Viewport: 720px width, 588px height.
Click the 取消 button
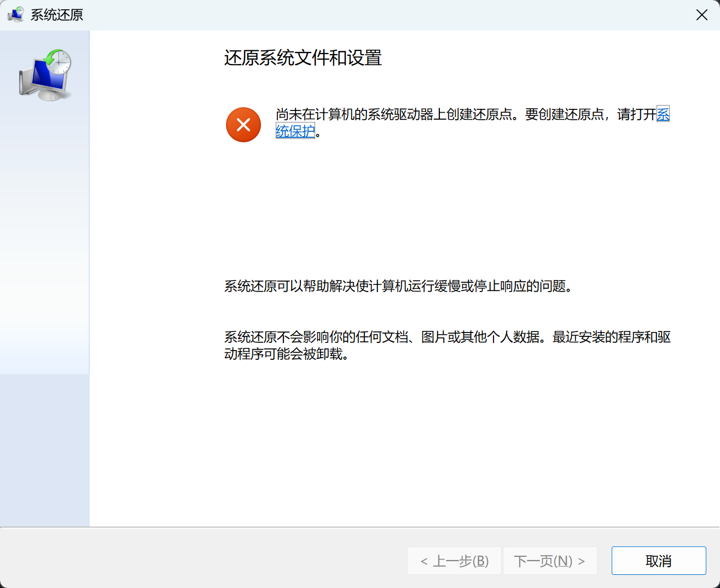(659, 561)
